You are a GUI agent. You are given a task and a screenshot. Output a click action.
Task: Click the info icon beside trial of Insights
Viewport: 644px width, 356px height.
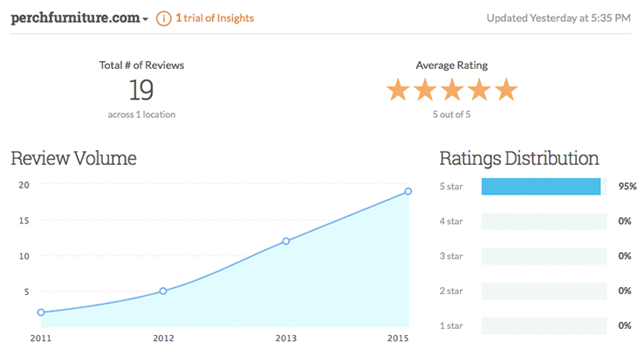pyautogui.click(x=163, y=17)
